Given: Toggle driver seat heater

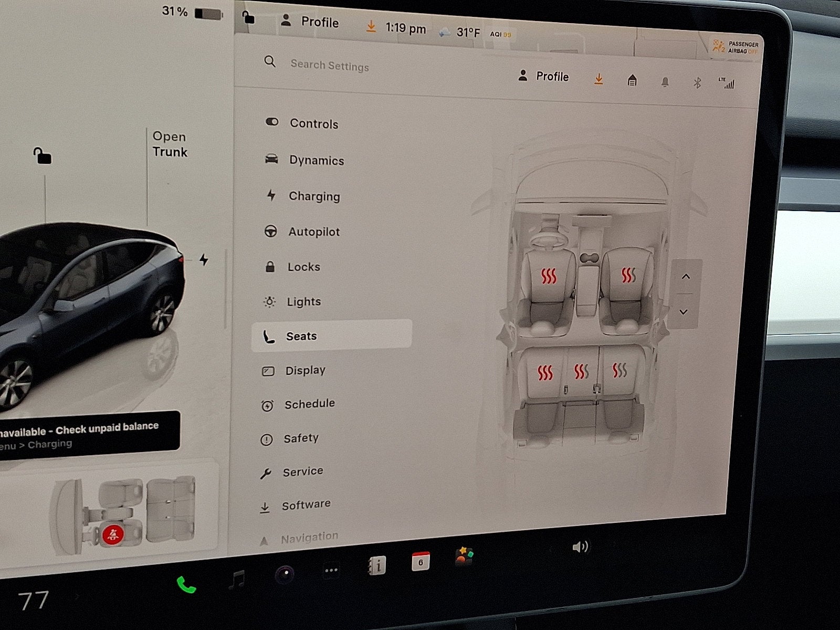Looking at the screenshot, I should click(x=549, y=276).
